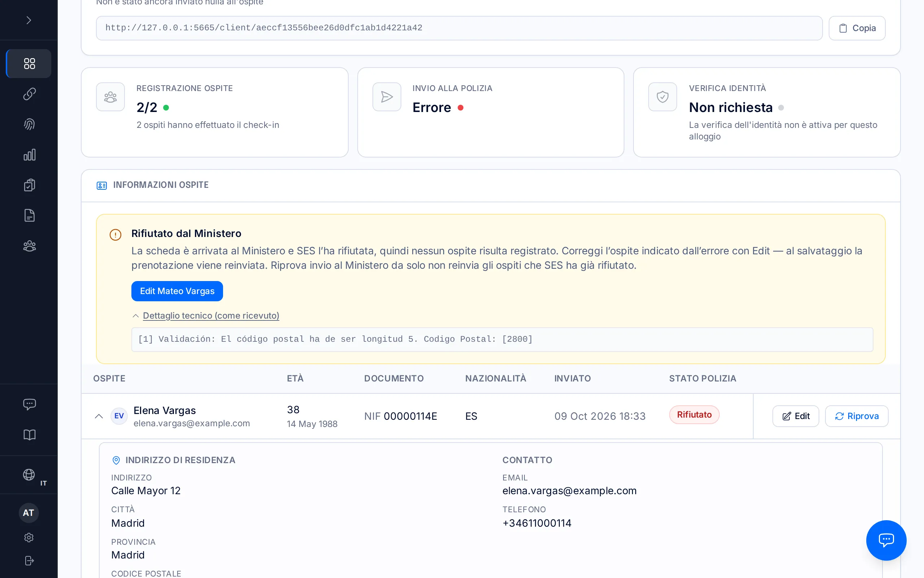
Task: Click the client URL field
Action: 459,28
